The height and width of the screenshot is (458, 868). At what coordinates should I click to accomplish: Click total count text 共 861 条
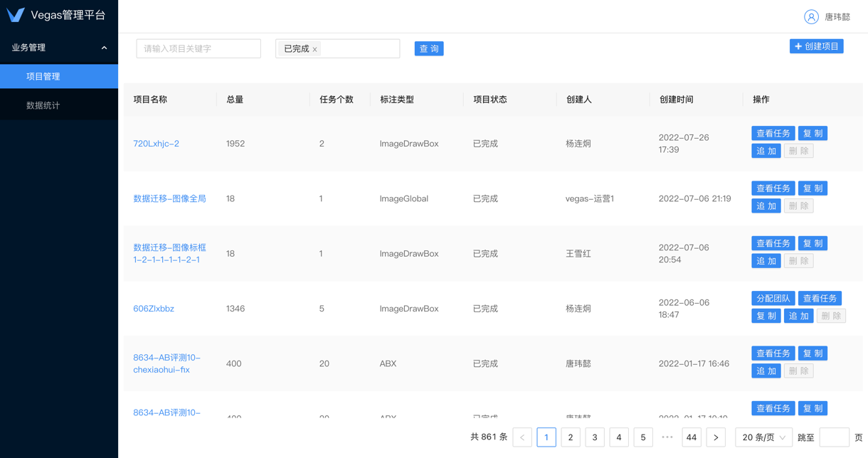(489, 437)
